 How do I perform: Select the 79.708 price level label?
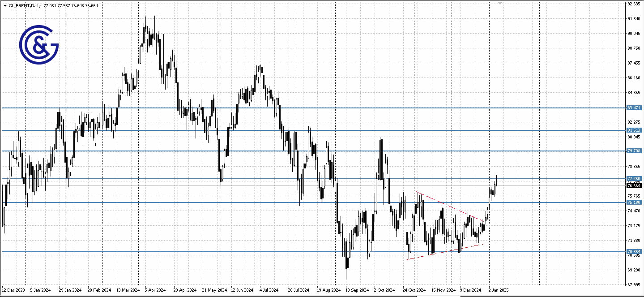click(x=634, y=151)
